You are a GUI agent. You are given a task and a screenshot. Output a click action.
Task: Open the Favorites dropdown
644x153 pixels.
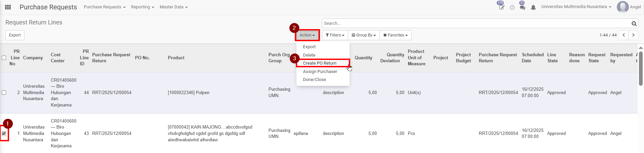pyautogui.click(x=395, y=35)
